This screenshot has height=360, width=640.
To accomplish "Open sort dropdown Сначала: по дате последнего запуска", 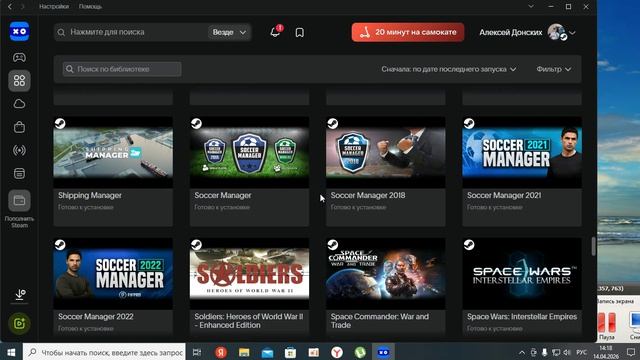I will [449, 69].
